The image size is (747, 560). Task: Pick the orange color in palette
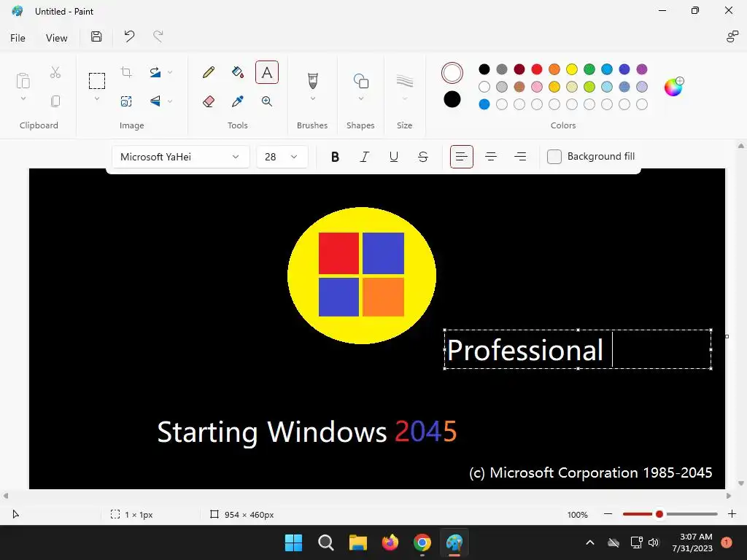(554, 69)
